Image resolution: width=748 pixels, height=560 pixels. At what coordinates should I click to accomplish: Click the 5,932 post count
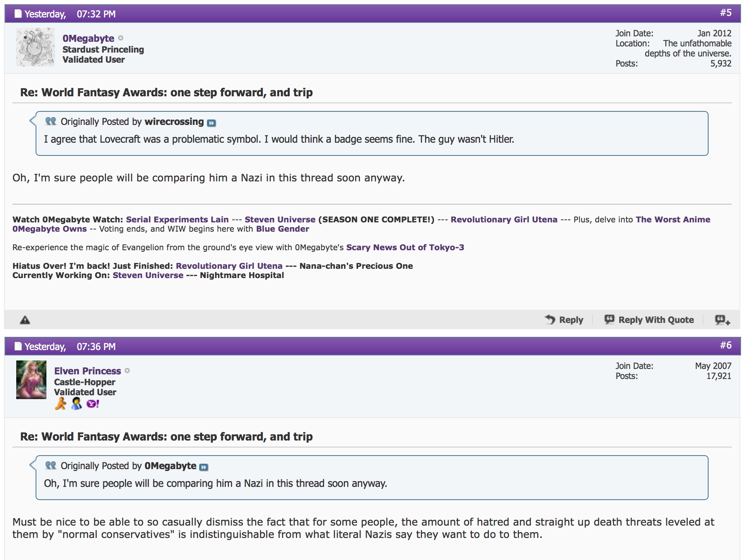point(721,63)
